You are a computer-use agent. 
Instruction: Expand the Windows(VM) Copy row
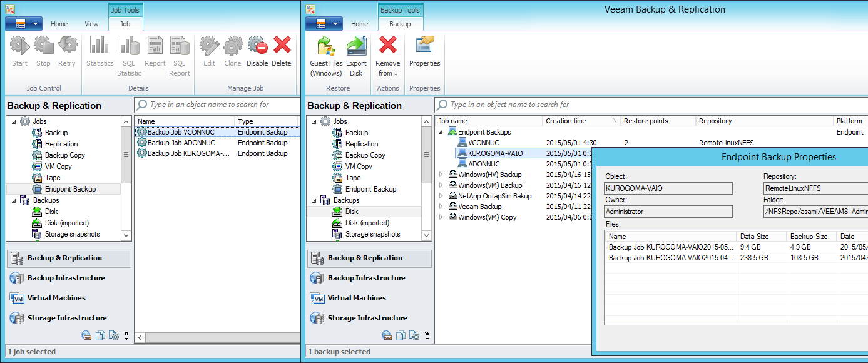pyautogui.click(x=441, y=217)
